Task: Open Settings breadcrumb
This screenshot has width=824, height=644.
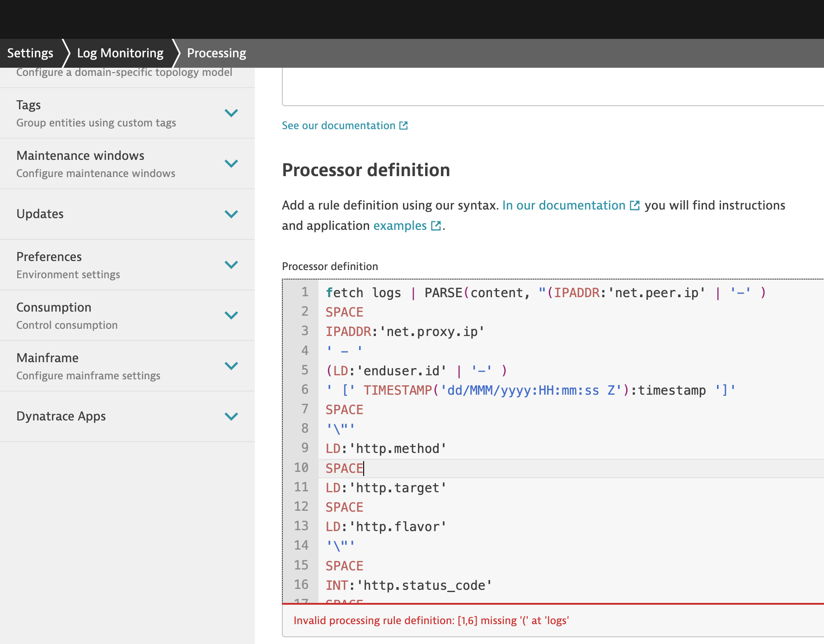Action: pos(30,53)
